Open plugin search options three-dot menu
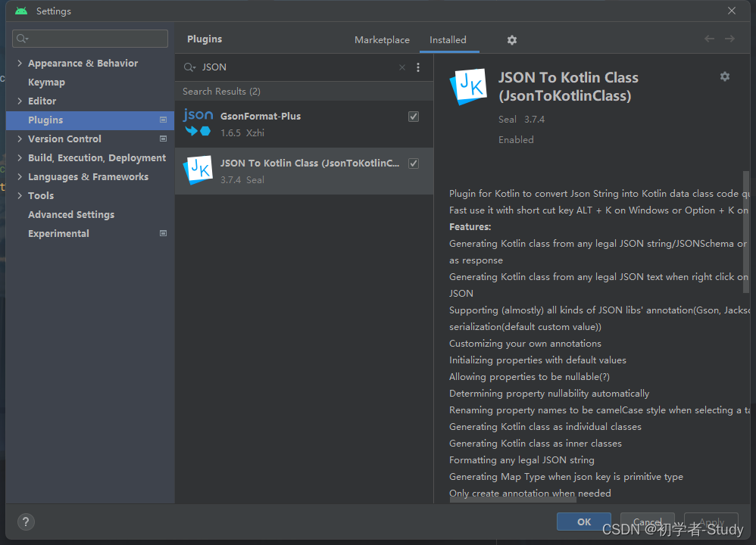Screen dimensions: 756x545 pos(418,67)
